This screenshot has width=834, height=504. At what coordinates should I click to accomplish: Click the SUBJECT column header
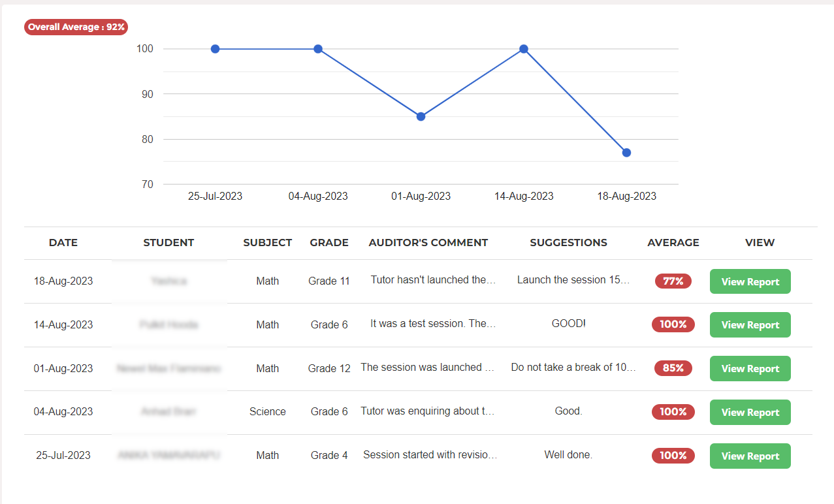tap(267, 243)
